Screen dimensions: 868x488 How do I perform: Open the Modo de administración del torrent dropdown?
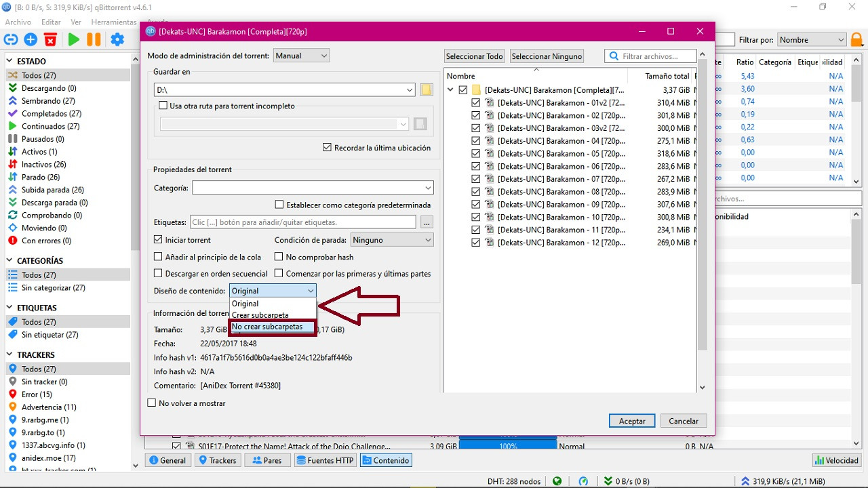click(x=302, y=56)
